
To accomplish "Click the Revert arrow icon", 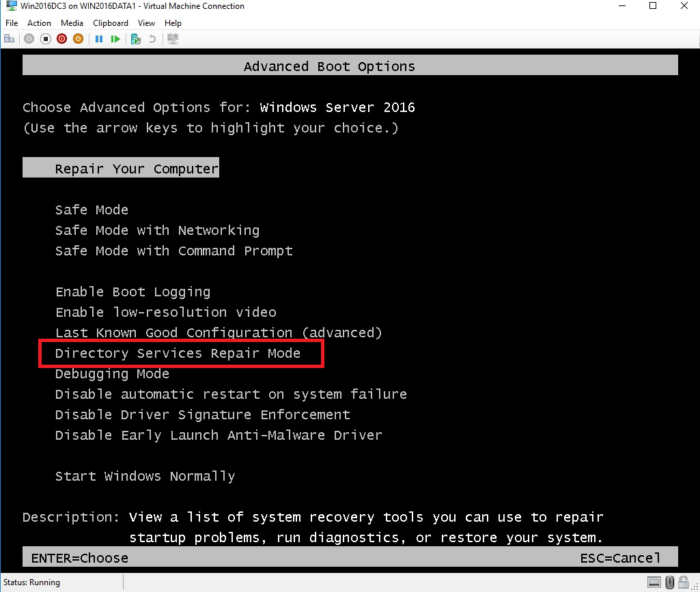I will [152, 39].
